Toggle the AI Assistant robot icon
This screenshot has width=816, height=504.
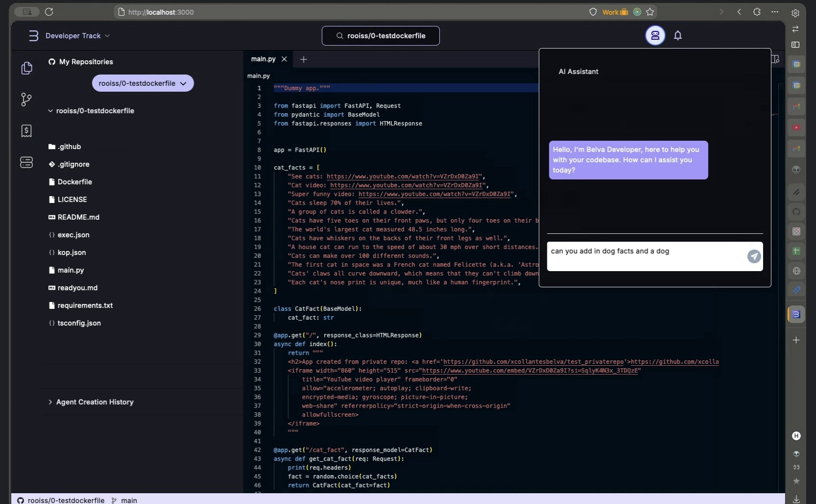655,35
